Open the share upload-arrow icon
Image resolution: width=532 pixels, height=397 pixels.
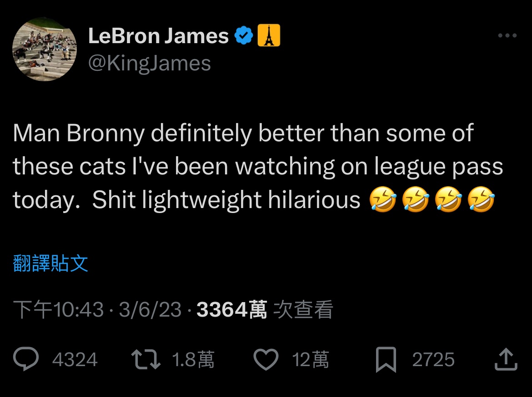coord(506,360)
